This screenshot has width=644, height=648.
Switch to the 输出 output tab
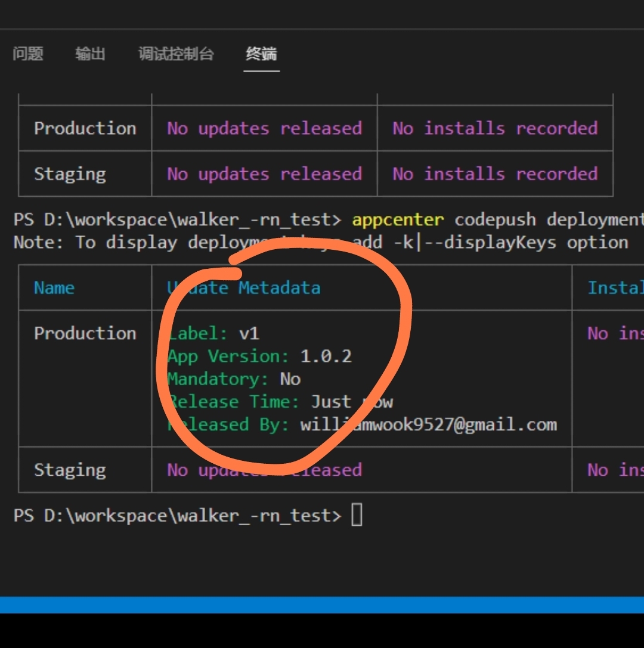click(90, 54)
